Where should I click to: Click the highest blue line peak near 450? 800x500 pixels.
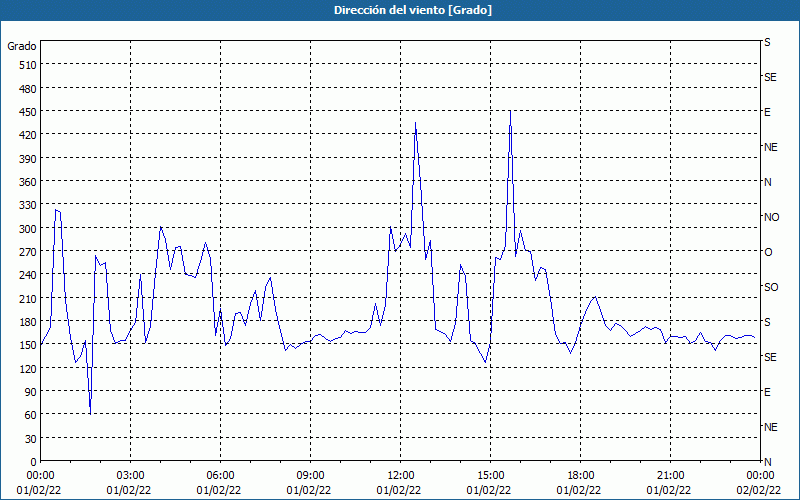click(x=510, y=111)
